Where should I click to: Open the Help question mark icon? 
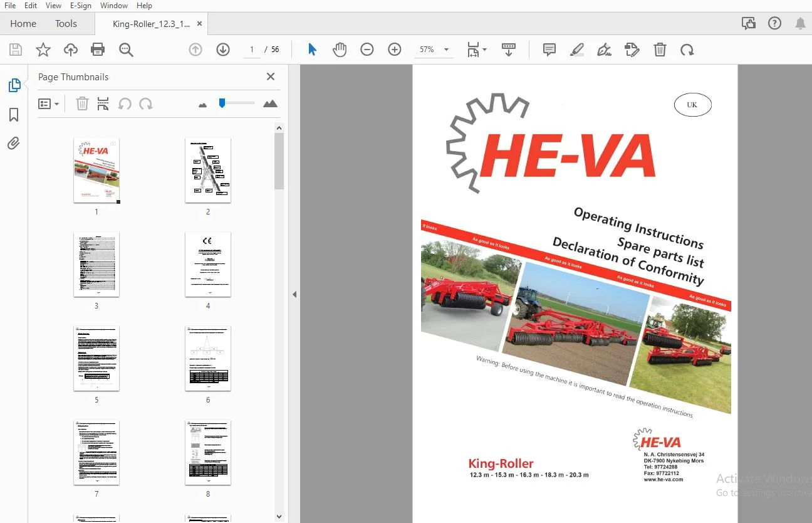point(775,24)
